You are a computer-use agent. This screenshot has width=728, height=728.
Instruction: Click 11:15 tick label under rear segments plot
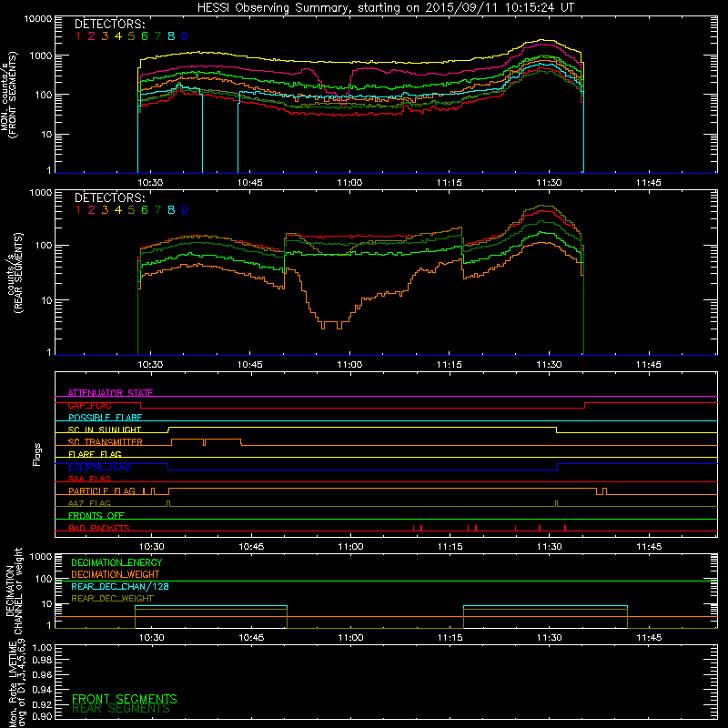pyautogui.click(x=450, y=365)
